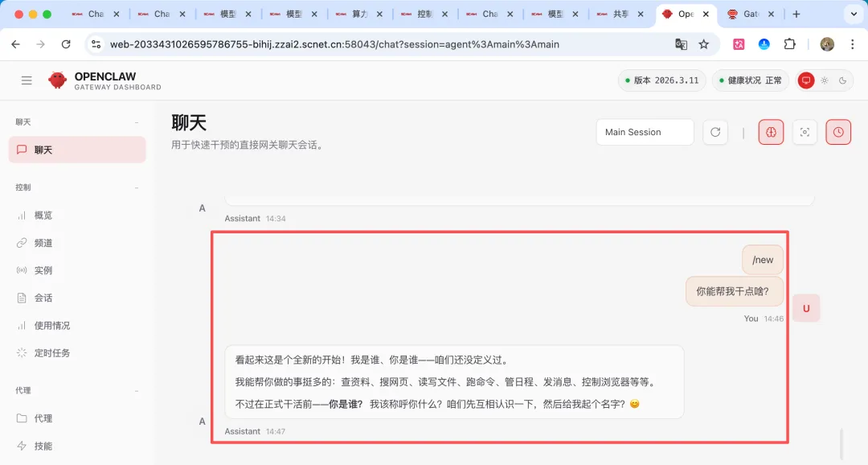Image resolution: width=868 pixels, height=465 pixels.
Task: Click the site info icon in address bar
Action: [x=96, y=44]
